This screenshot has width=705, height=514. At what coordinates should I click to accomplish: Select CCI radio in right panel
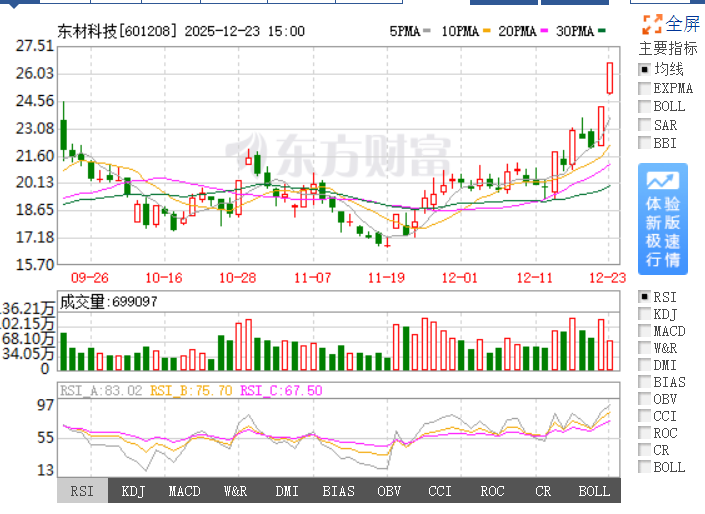pos(644,416)
